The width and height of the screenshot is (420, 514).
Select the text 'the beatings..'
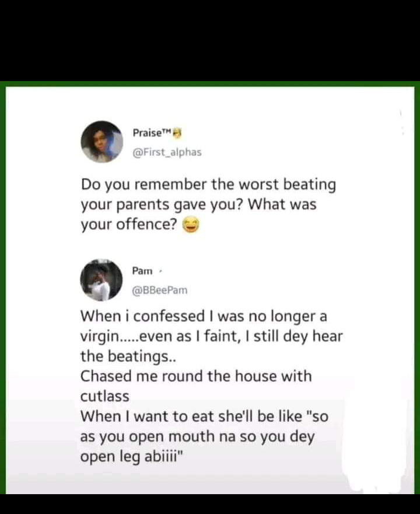coord(117,356)
